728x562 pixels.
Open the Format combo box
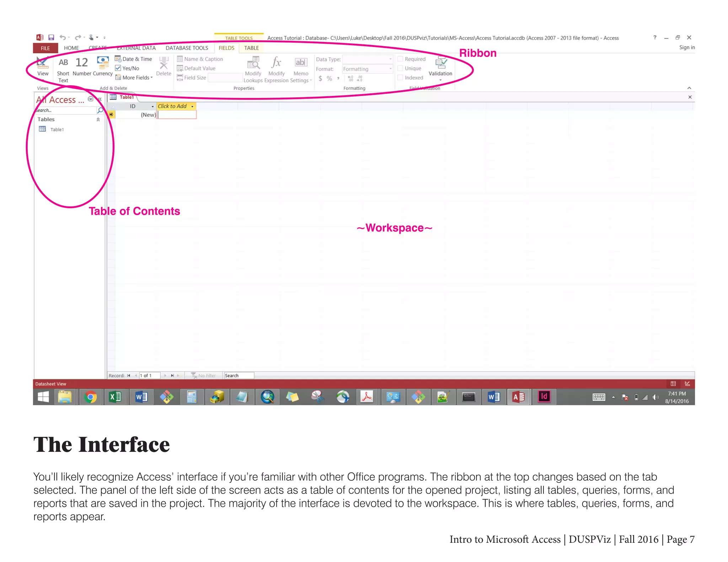click(x=367, y=69)
